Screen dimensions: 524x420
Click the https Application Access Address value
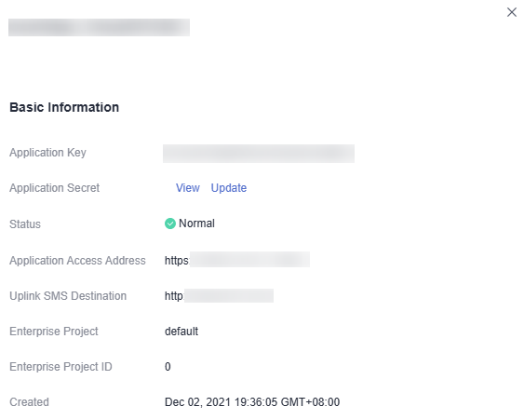pos(237,260)
